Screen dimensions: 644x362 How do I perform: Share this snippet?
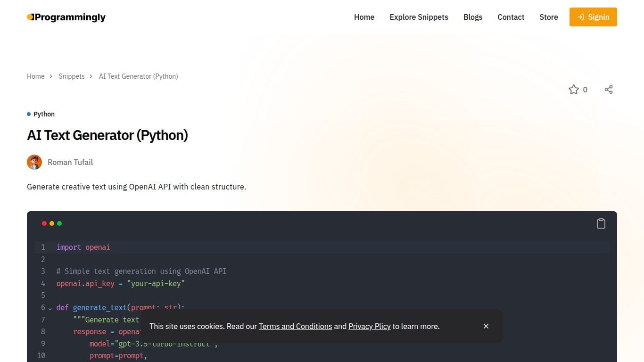609,89
